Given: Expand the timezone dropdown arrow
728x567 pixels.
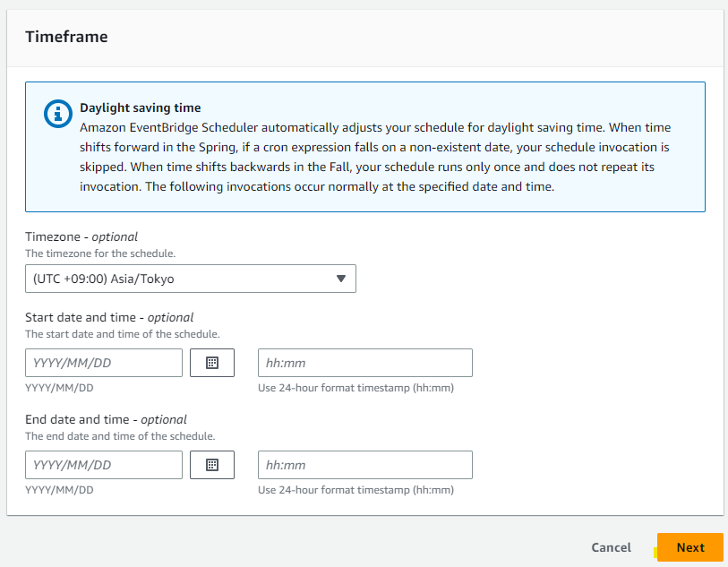Looking at the screenshot, I should pyautogui.click(x=340, y=279).
